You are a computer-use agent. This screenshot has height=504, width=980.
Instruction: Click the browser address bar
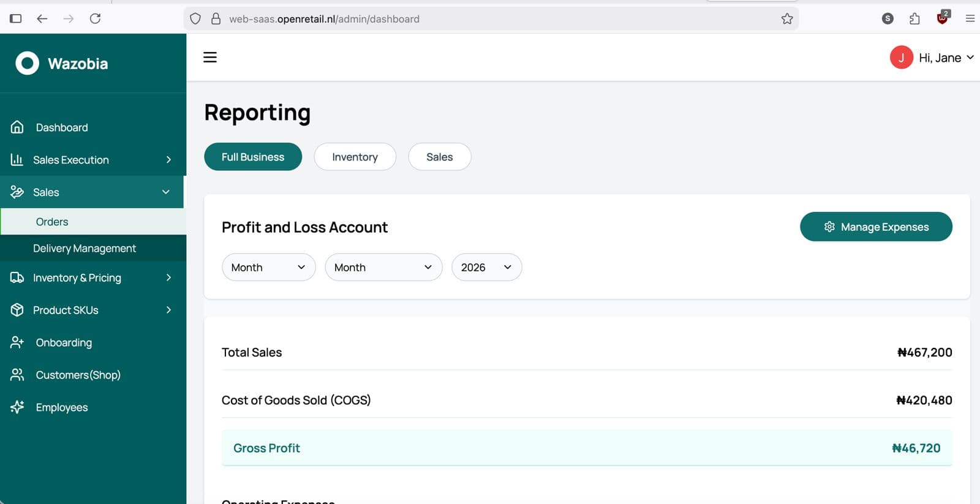click(490, 19)
